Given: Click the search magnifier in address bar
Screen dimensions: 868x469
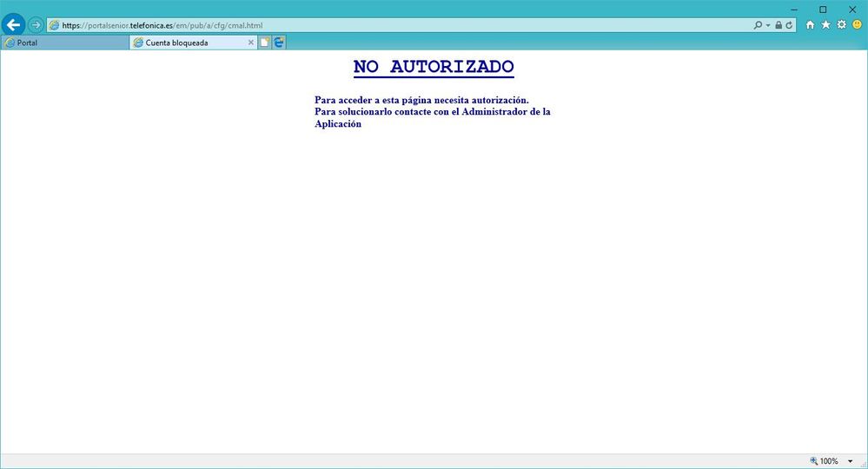Looking at the screenshot, I should (x=758, y=25).
